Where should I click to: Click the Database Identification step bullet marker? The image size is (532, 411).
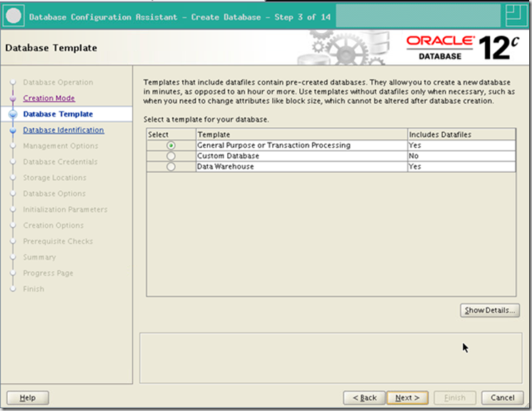coord(13,130)
